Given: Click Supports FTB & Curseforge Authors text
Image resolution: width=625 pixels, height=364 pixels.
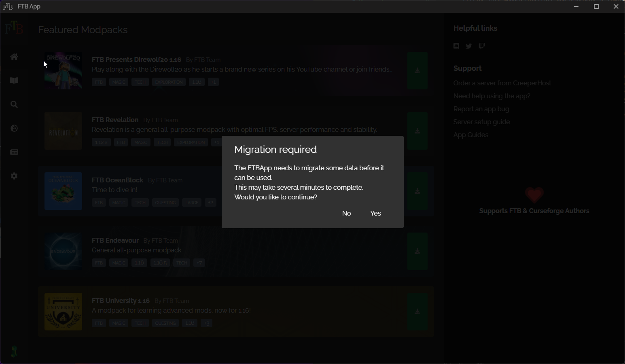Looking at the screenshot, I should (534, 211).
